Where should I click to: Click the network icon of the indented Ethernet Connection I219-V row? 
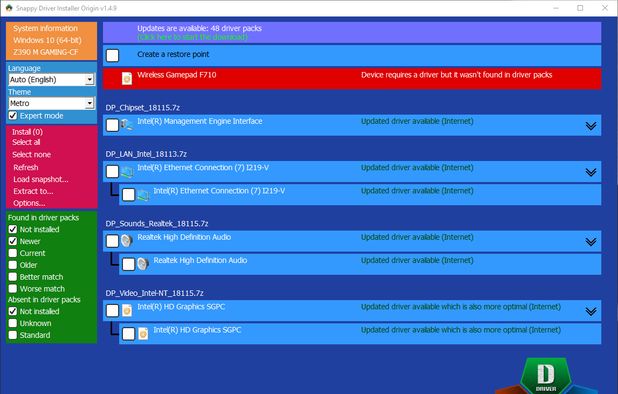[x=143, y=195]
